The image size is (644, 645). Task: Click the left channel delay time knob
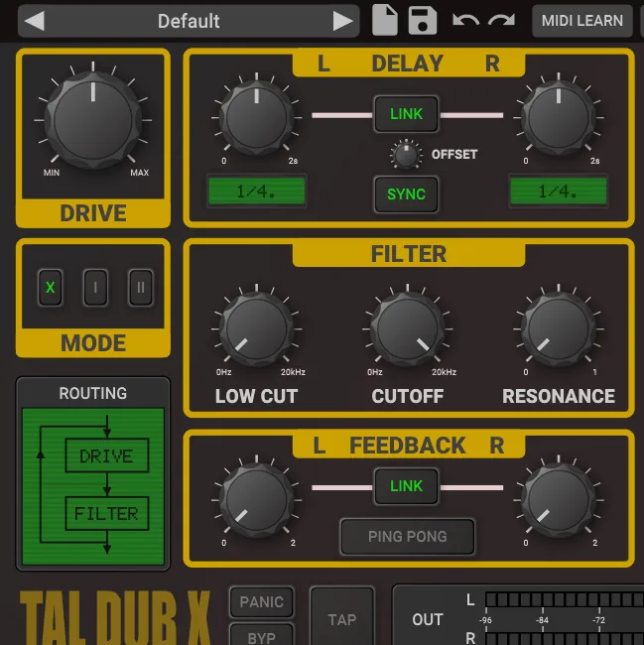tap(257, 118)
